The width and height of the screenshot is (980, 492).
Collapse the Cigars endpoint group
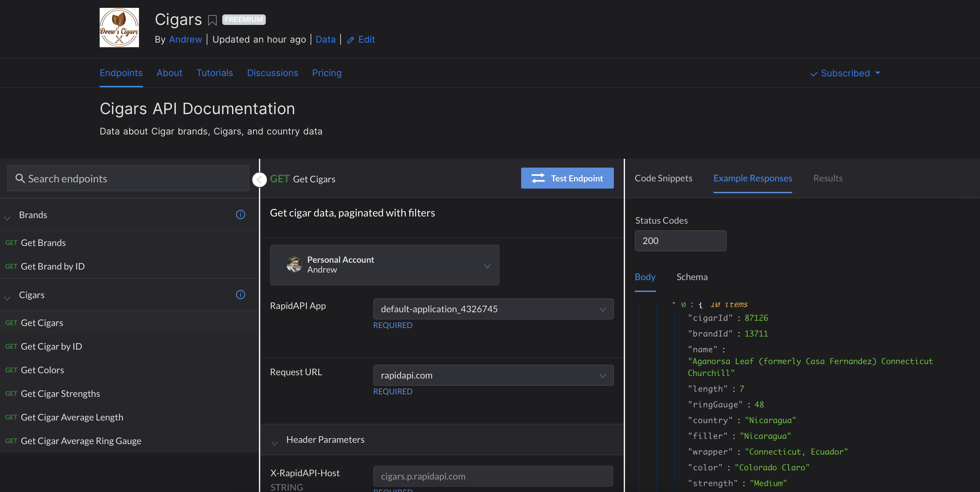click(x=7, y=297)
